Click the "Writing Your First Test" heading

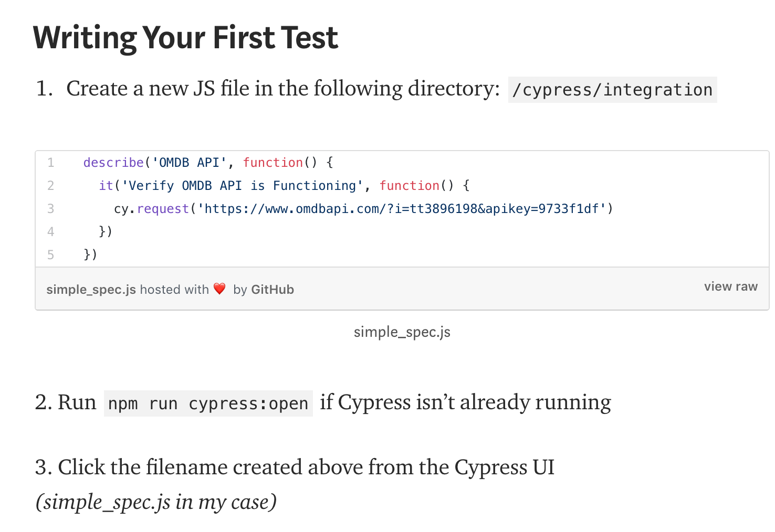click(x=185, y=38)
